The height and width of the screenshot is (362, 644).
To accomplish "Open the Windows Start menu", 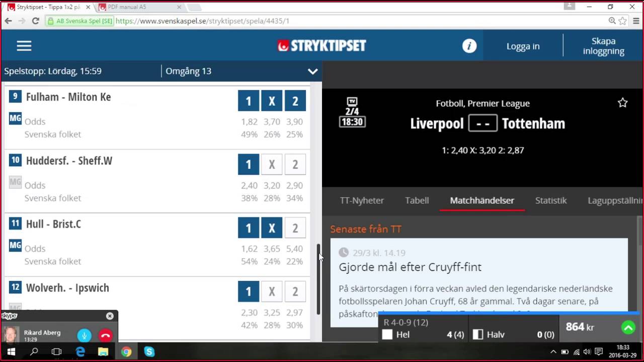I will 11,352.
